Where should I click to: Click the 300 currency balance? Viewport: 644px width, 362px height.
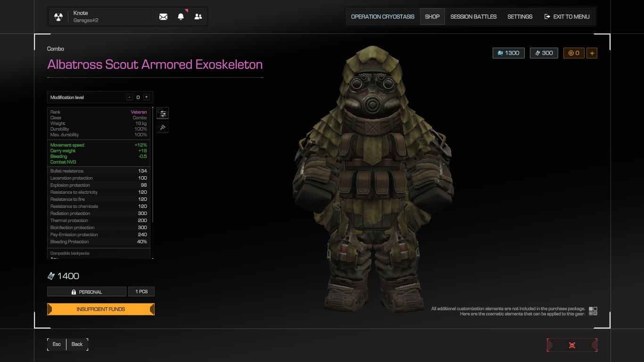point(544,53)
